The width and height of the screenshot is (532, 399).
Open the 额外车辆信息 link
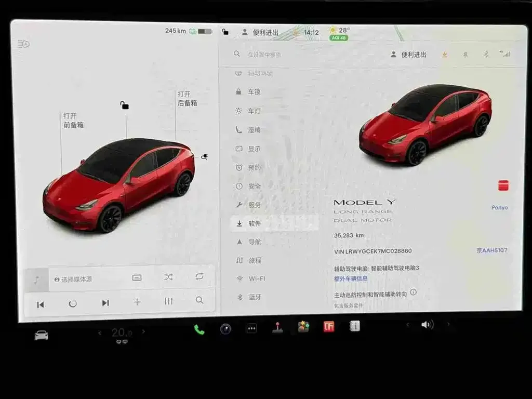click(x=351, y=278)
